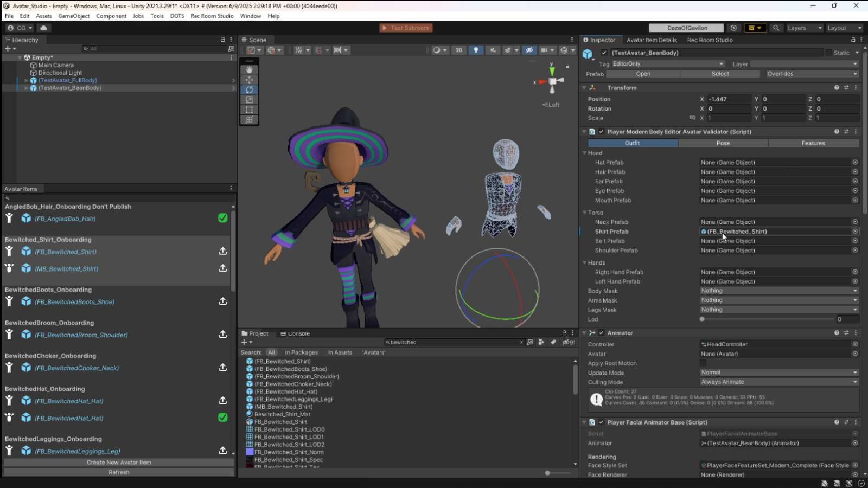The height and width of the screenshot is (488, 868).
Task: Open the Update Mode Normal dropdown
Action: (x=779, y=373)
